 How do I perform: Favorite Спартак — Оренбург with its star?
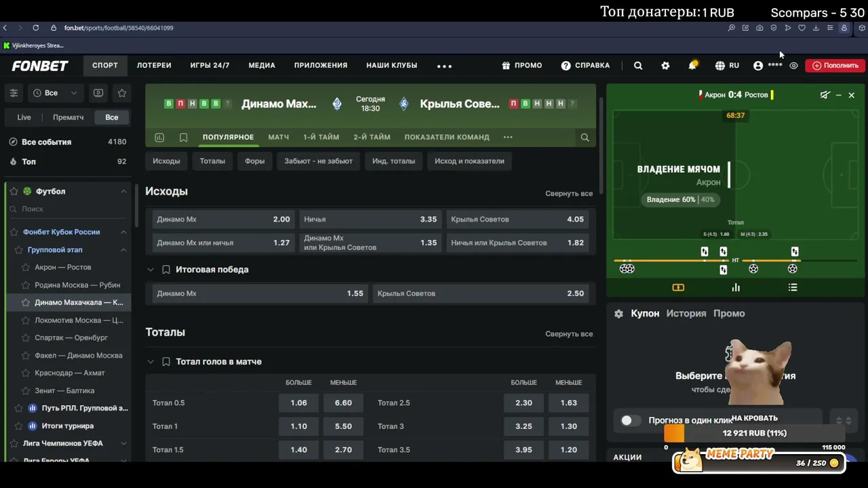(x=26, y=338)
